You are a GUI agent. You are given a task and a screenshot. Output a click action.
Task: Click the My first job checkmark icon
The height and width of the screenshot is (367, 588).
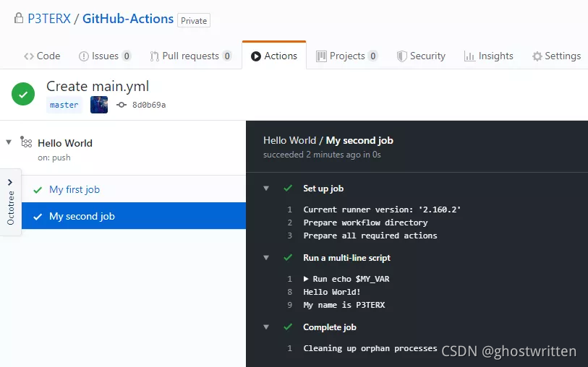[x=38, y=190]
